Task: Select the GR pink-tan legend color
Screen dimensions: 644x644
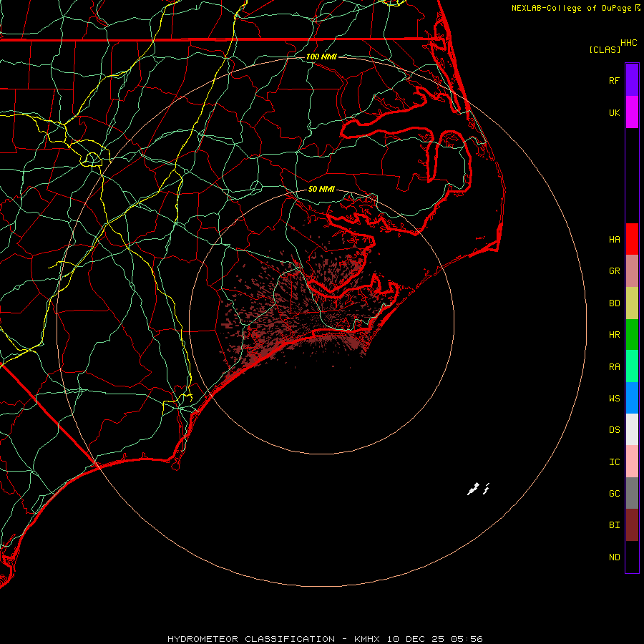Action: pos(632,271)
